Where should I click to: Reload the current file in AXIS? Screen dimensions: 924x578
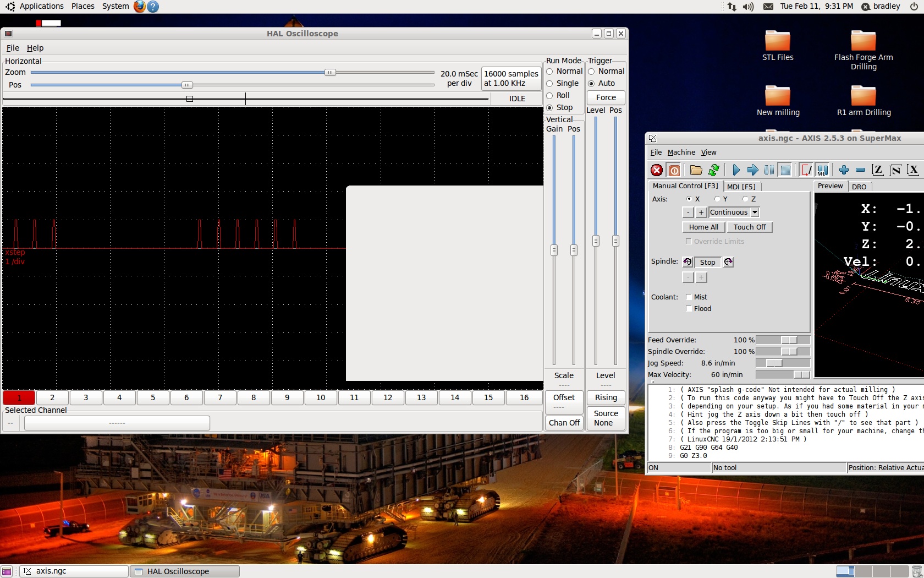(714, 170)
